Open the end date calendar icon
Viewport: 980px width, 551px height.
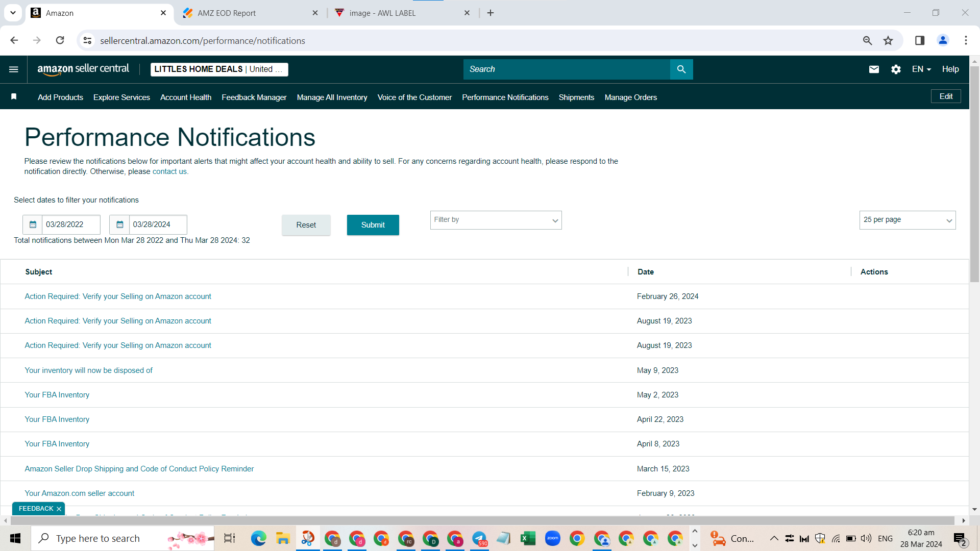[x=119, y=224]
